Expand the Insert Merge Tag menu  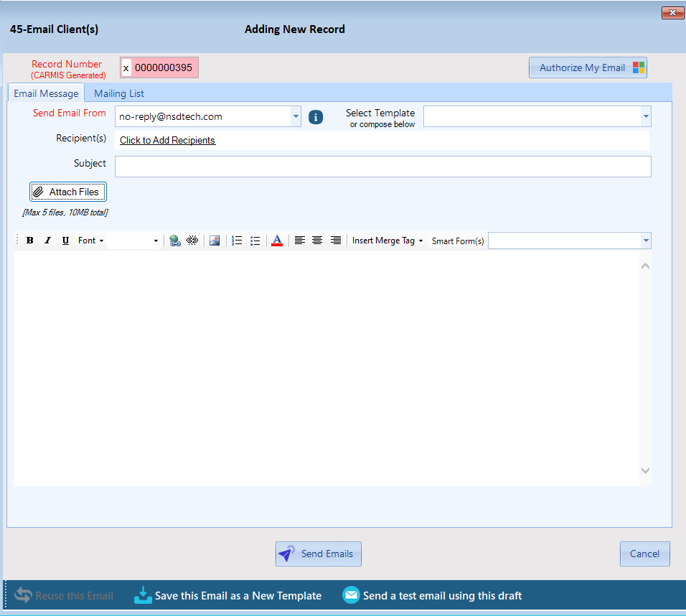click(387, 241)
